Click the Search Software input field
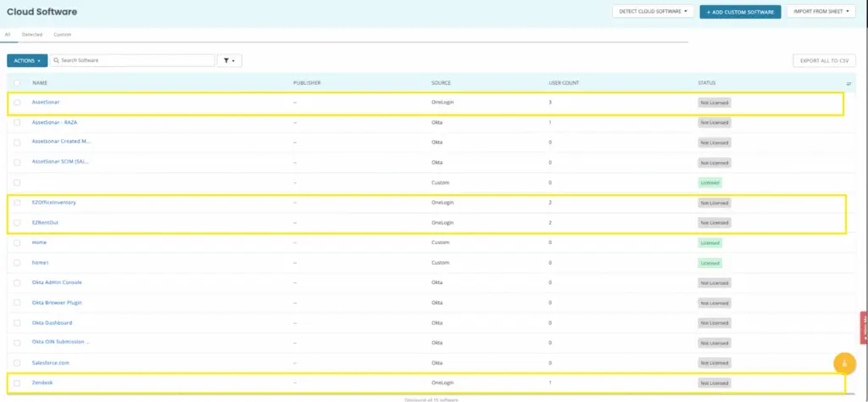Viewport: 868px width, 402px height. point(136,61)
